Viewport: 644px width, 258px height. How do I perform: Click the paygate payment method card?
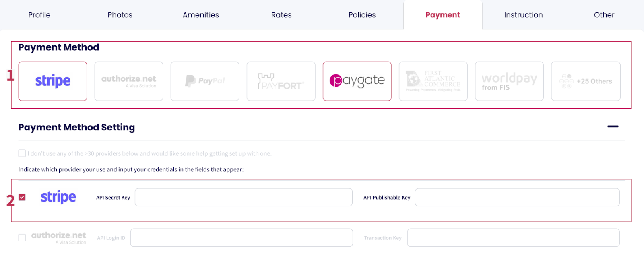click(x=357, y=81)
